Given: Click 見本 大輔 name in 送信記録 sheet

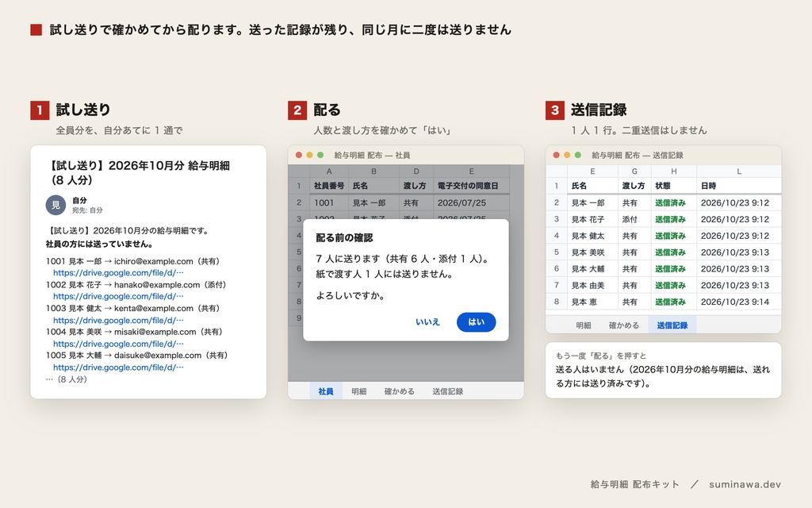Looking at the screenshot, I should click(x=592, y=268).
